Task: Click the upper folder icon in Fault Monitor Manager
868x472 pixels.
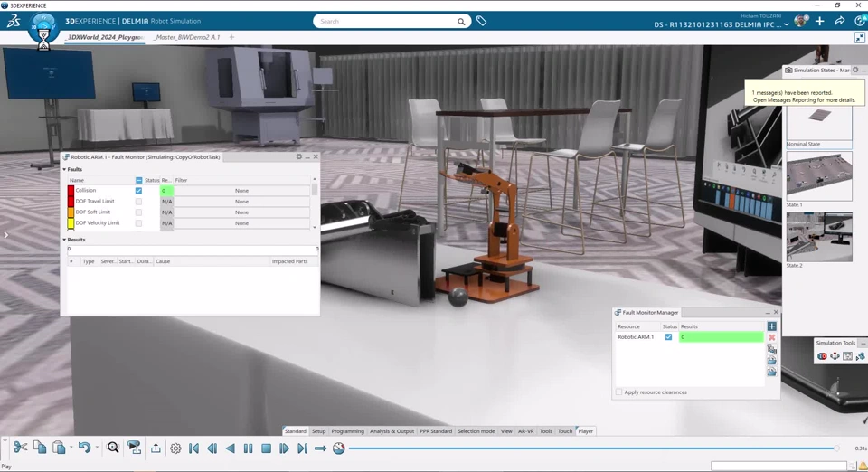Action: (x=771, y=360)
